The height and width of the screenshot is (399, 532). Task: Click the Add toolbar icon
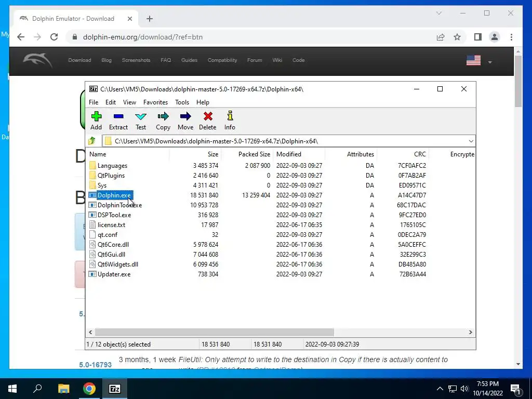pyautogui.click(x=96, y=116)
